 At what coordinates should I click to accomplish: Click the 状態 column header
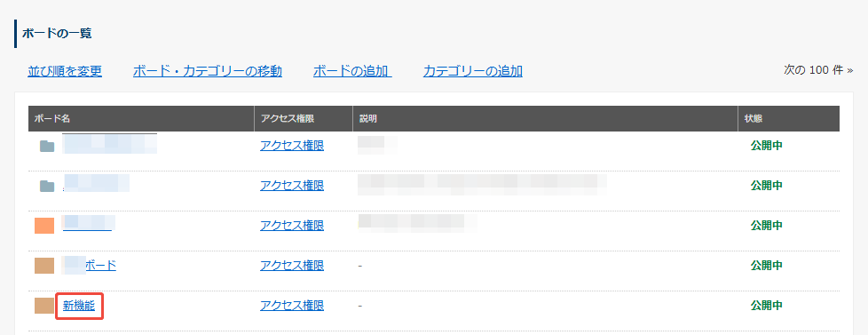tap(789, 119)
